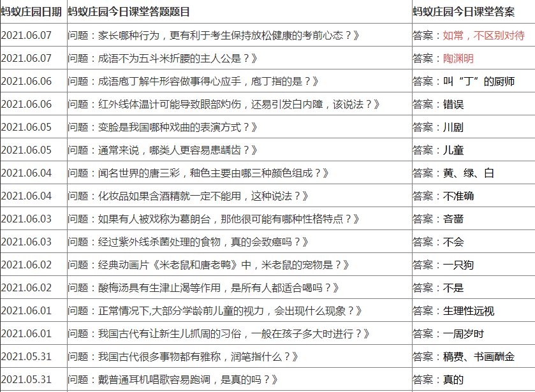
Task: Click date 2021.06.05 in 变脸 row
Action: [26, 127]
